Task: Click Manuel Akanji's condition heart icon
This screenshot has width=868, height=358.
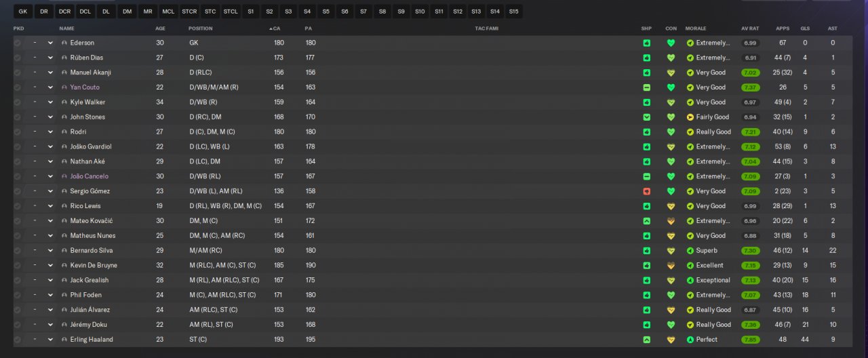Action: pyautogui.click(x=671, y=73)
